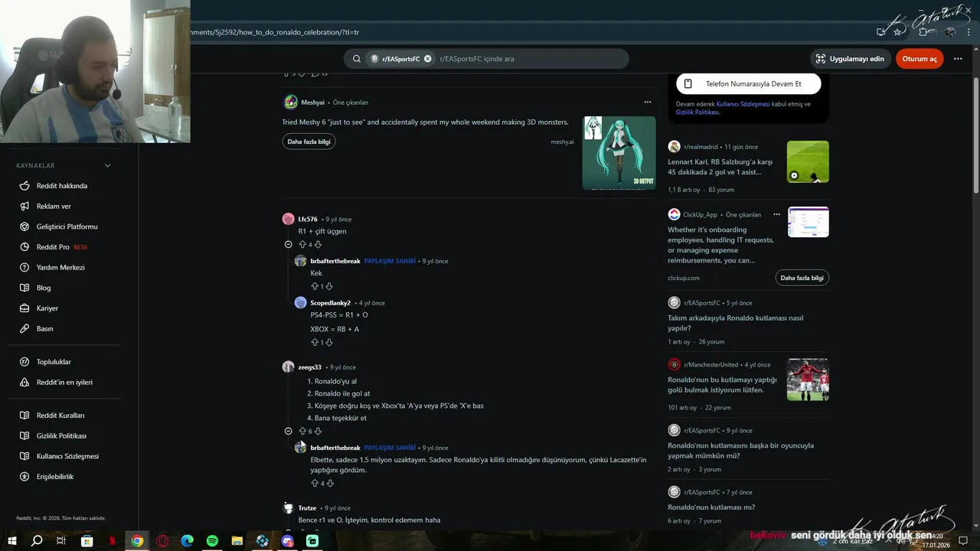This screenshot has width=980, height=551.
Task: Open the r/realmadrid video thumbnail
Action: pyautogui.click(x=808, y=161)
